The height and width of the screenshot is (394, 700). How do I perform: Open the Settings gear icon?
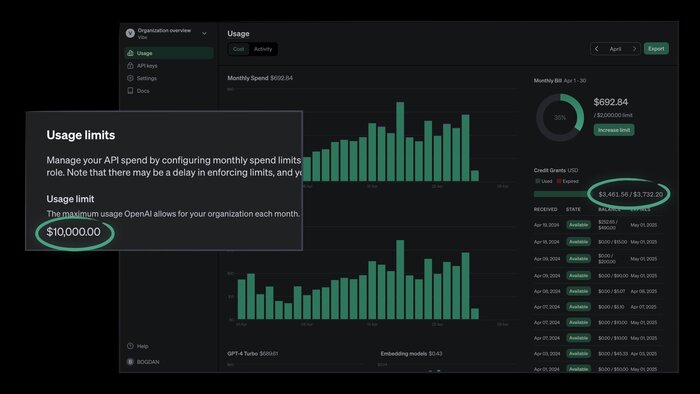pos(130,78)
